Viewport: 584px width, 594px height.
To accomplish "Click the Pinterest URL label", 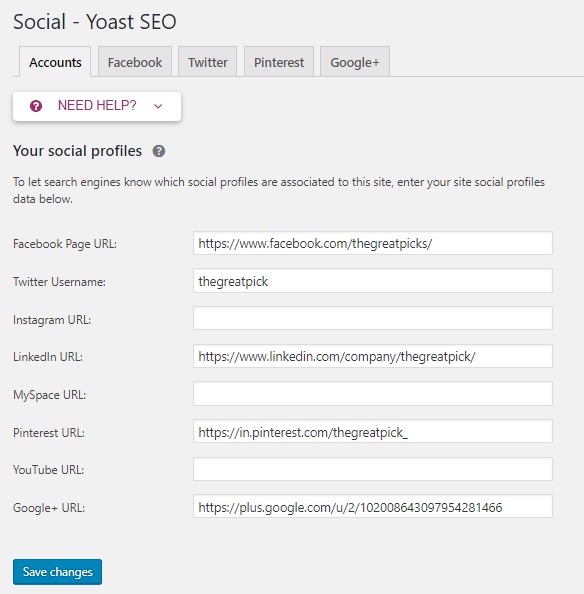I will [x=49, y=433].
